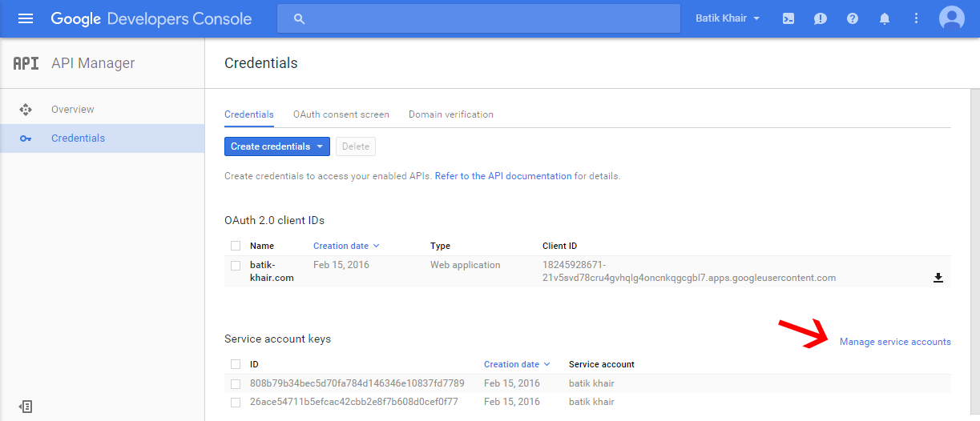Image resolution: width=980 pixels, height=421 pixels.
Task: Click the Name column header in OAuth table
Action: click(x=262, y=246)
